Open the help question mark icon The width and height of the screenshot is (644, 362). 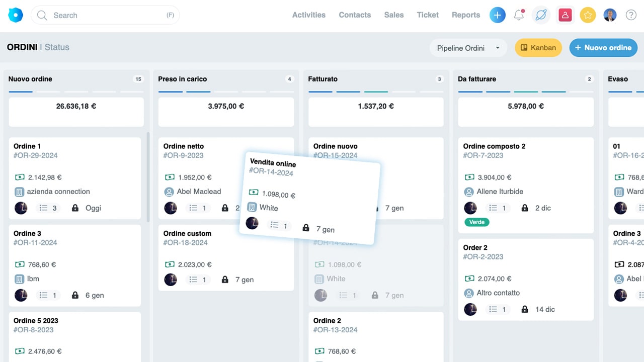click(x=630, y=15)
